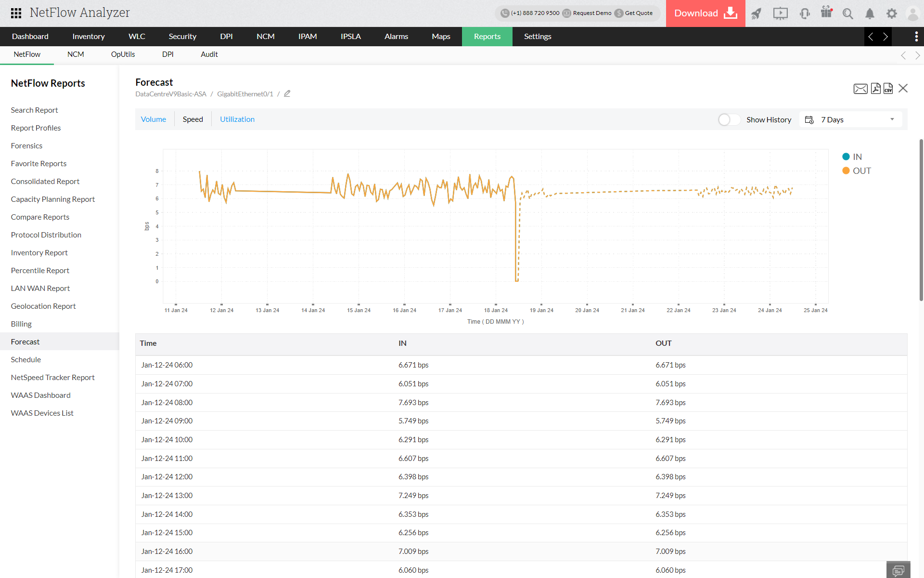This screenshot has height=578, width=924.
Task: Open the alarms bell notification icon
Action: pos(870,13)
